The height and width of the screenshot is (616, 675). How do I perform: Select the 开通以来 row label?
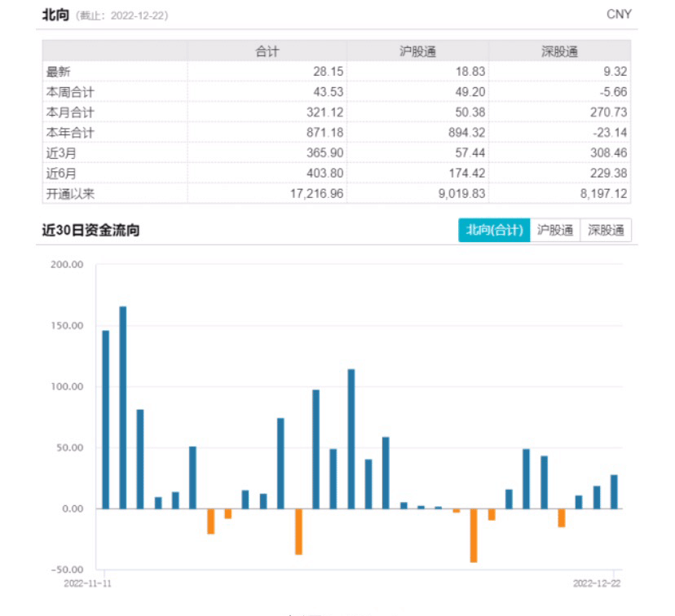pos(70,193)
